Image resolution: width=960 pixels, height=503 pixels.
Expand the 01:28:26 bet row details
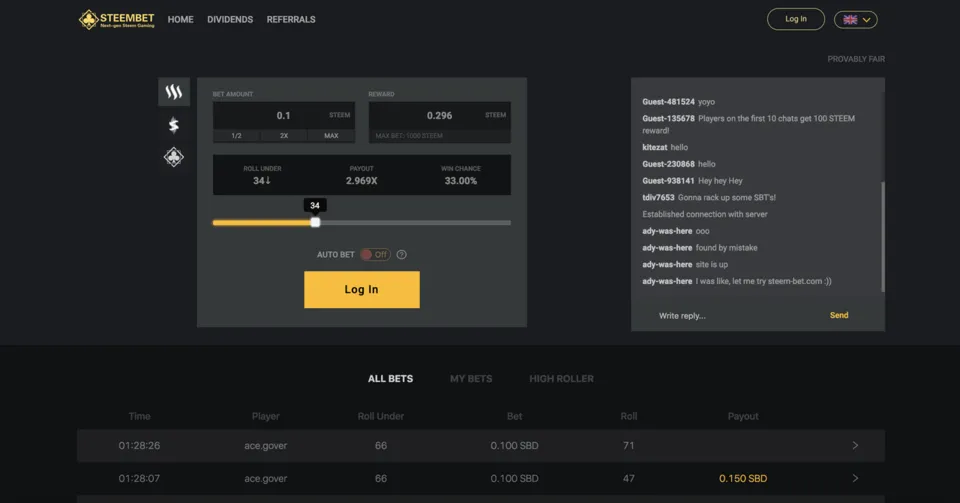(855, 445)
